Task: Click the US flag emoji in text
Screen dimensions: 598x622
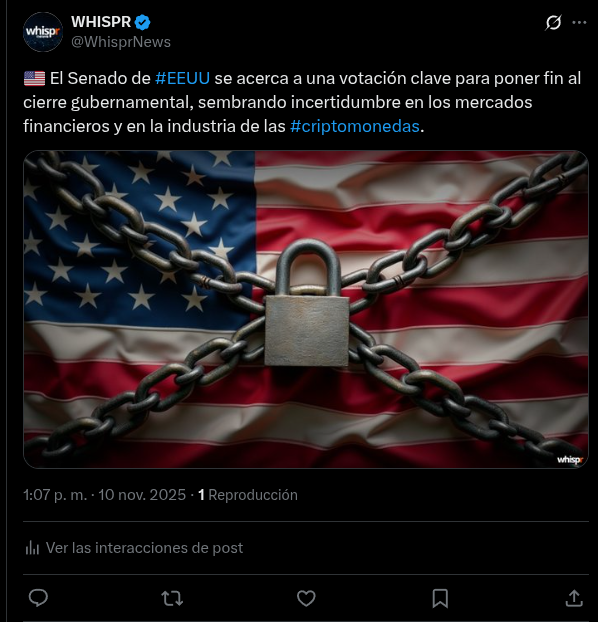Action: [35, 78]
